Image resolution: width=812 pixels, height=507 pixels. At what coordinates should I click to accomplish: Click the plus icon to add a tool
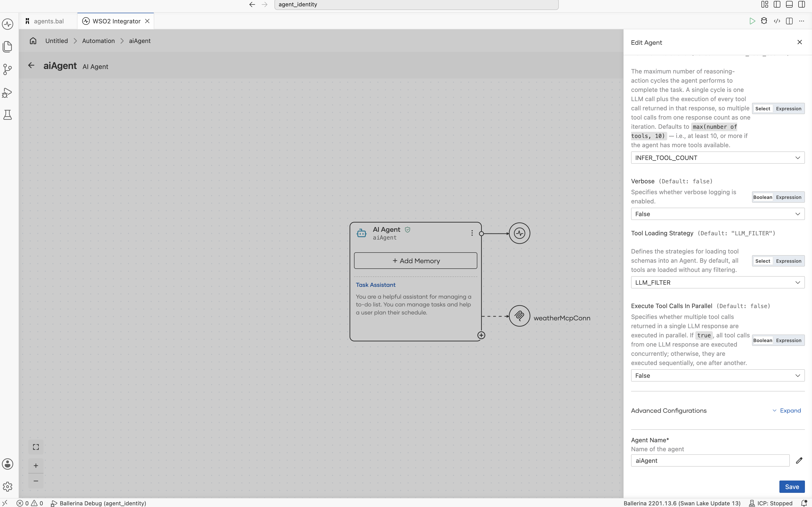click(481, 335)
